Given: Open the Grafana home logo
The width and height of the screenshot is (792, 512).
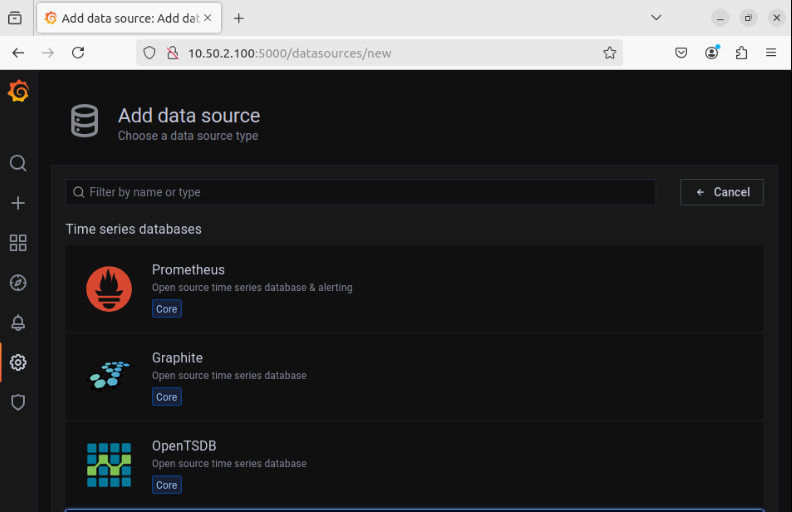Looking at the screenshot, I should pyautogui.click(x=19, y=91).
